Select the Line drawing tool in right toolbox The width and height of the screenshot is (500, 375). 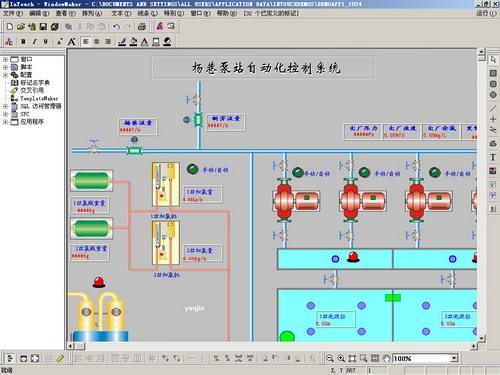point(493,108)
